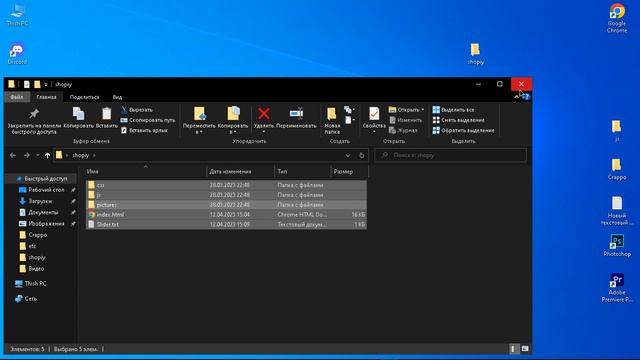Screen dimensions: 640x360
Task: Pin the folder to the Quick access panel
Action: tap(34, 121)
